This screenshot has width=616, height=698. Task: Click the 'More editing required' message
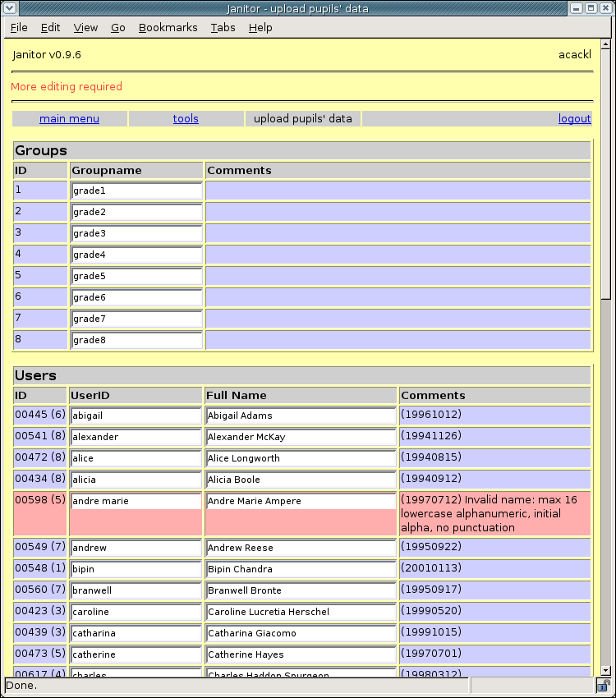tap(67, 86)
